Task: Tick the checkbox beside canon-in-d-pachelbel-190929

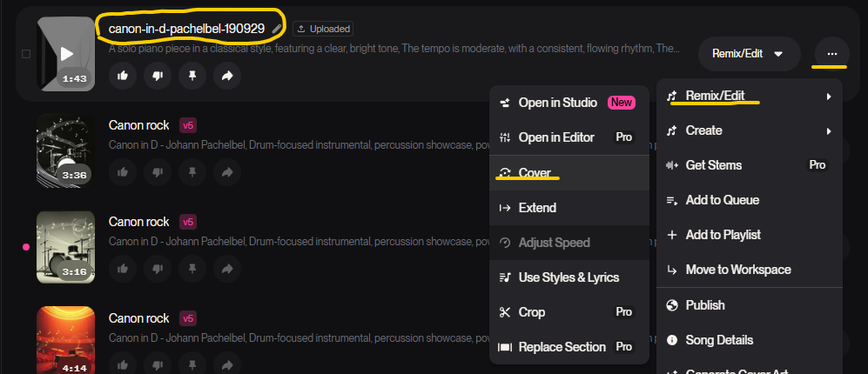Action: 26,54
